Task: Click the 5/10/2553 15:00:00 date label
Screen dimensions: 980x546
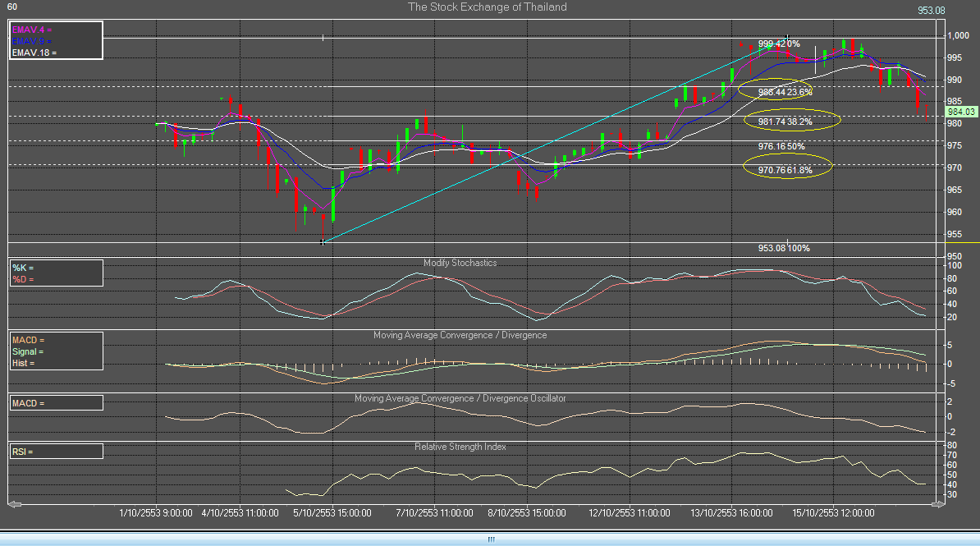Action: point(332,513)
